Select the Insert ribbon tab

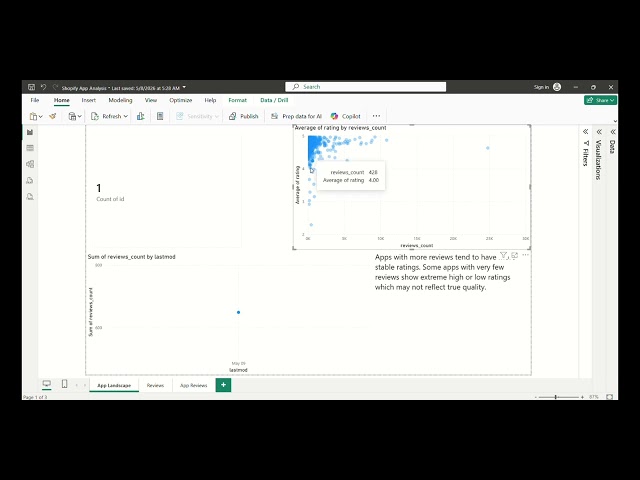pos(89,100)
